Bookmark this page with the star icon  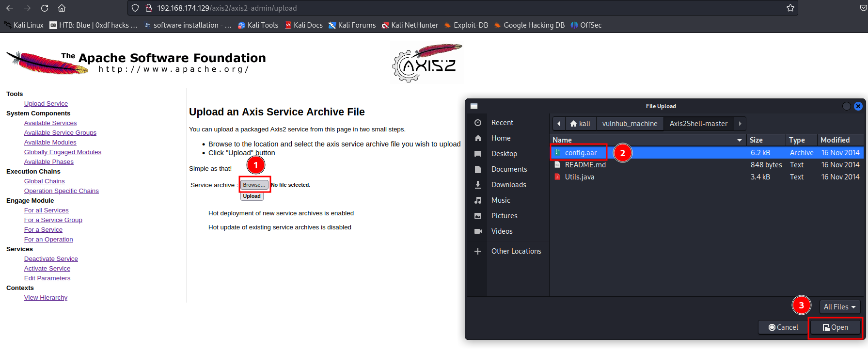[790, 8]
